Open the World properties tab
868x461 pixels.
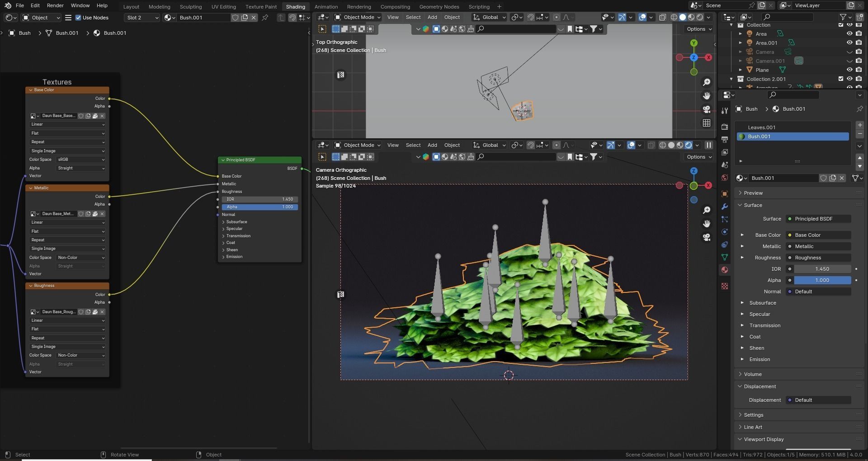(725, 178)
